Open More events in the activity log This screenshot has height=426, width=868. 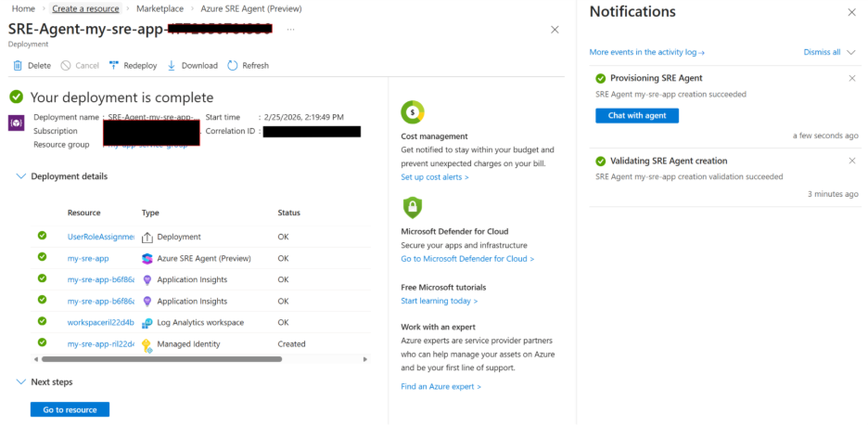[647, 52]
